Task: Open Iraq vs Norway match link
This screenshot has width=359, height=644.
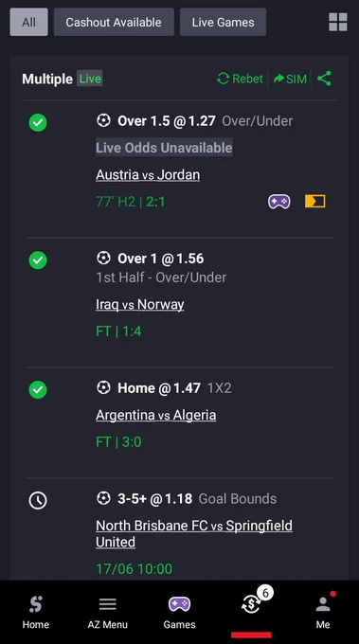Action: coord(139,305)
